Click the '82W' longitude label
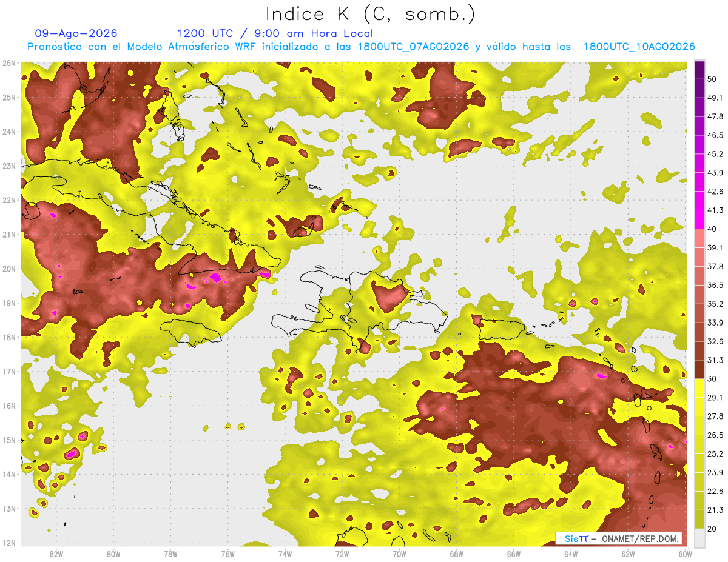Screen dimensions: 728x562 56,554
